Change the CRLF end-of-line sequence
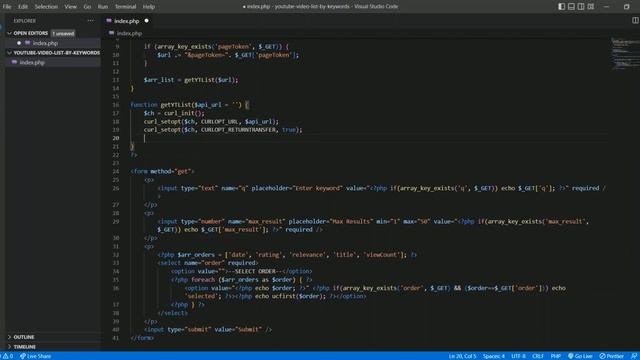640x360 pixels. pyautogui.click(x=538, y=356)
